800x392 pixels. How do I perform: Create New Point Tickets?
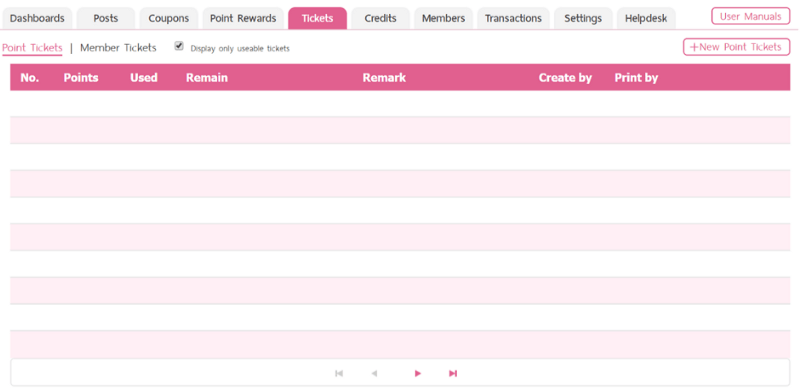tap(736, 47)
